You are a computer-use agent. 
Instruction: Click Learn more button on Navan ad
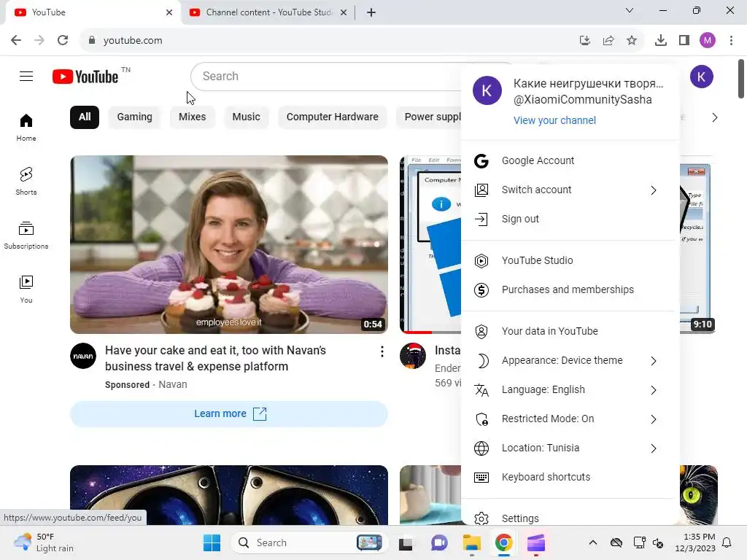pyautogui.click(x=228, y=414)
